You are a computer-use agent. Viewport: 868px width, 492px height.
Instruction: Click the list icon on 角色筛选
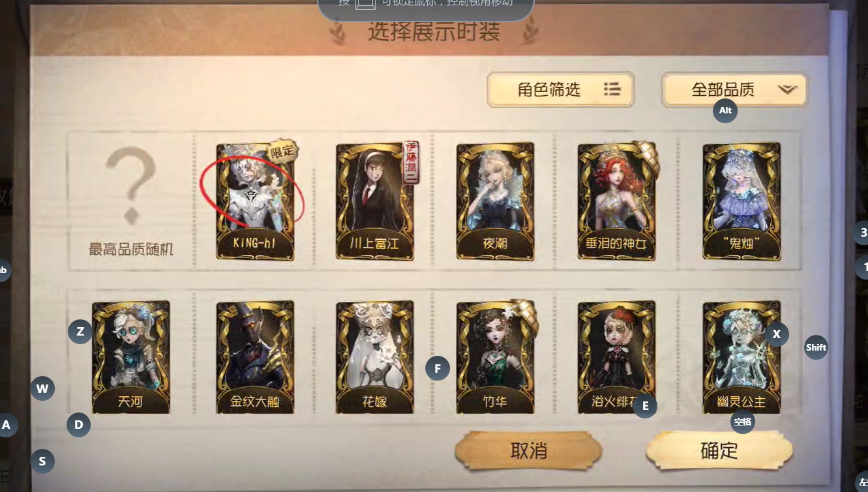(x=612, y=89)
